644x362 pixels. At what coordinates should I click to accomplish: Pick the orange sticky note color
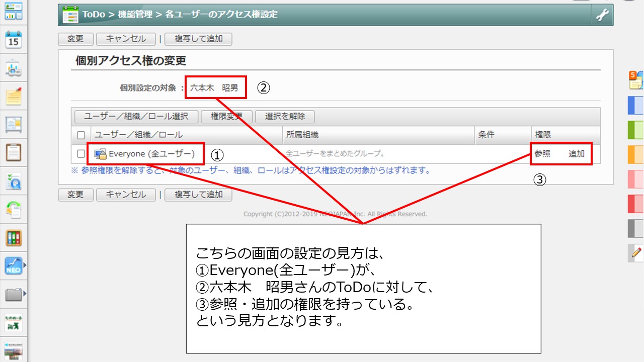coord(636,155)
